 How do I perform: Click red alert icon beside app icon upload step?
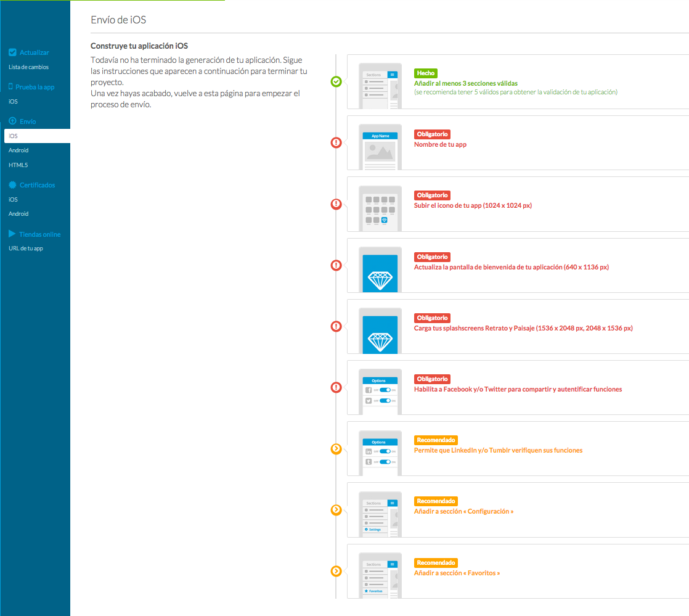pyautogui.click(x=336, y=203)
